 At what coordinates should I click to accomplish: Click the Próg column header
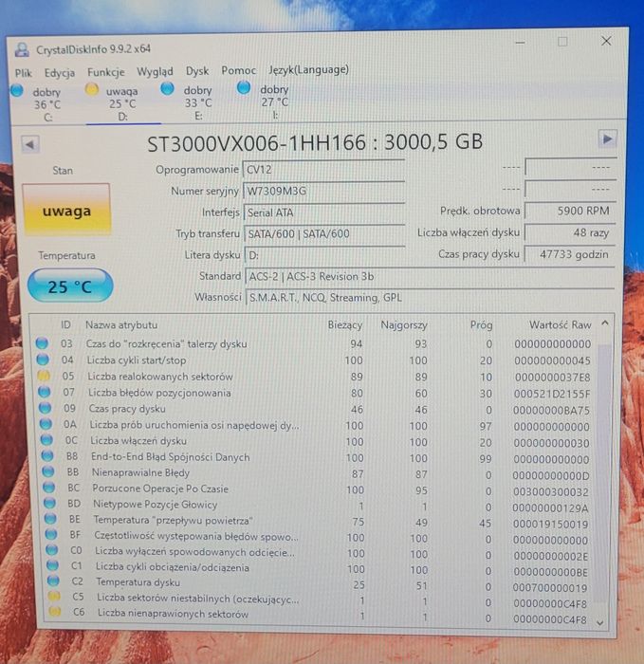tap(482, 324)
